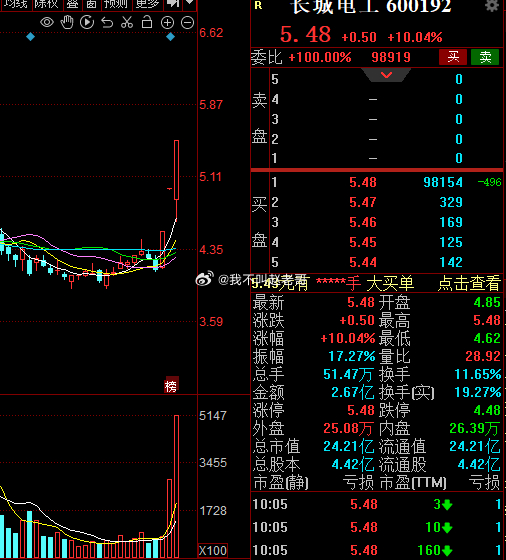Select the hand pan tool
506x560 pixels.
pos(67,22)
